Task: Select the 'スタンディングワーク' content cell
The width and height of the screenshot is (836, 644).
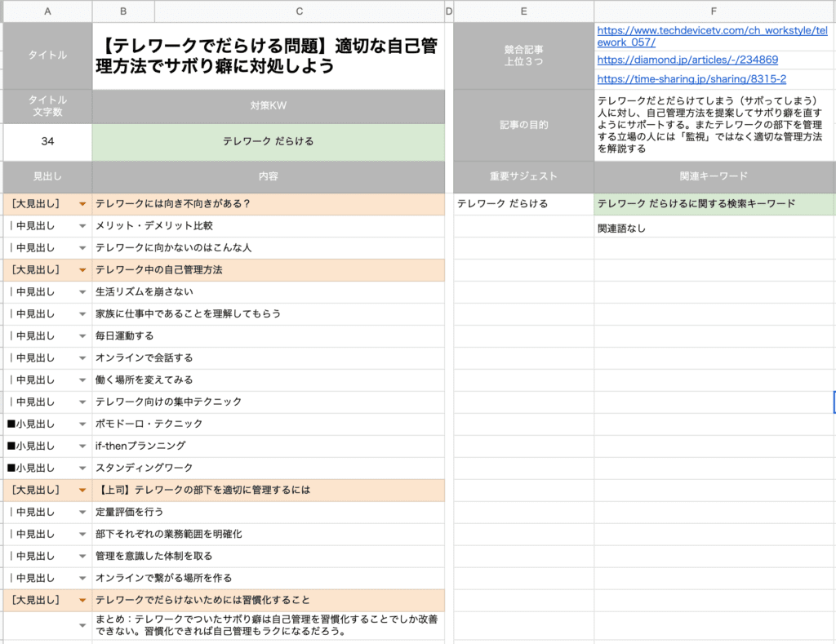Action: 269,469
